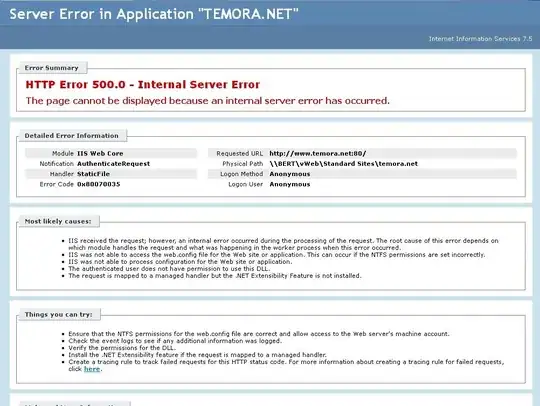Click the 'Requested URL' field label
This screenshot has height=406, width=540.
(x=239, y=154)
